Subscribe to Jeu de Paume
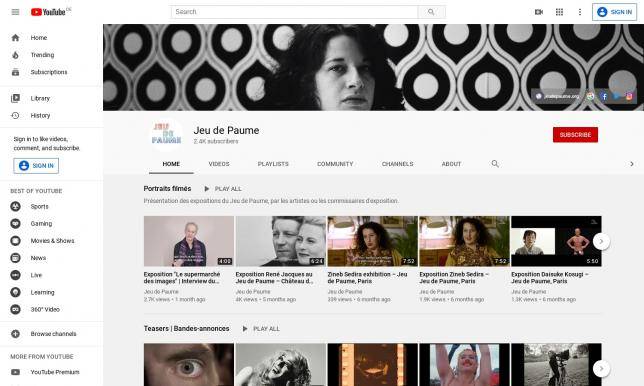The height and width of the screenshot is (386, 644). pyautogui.click(x=575, y=135)
